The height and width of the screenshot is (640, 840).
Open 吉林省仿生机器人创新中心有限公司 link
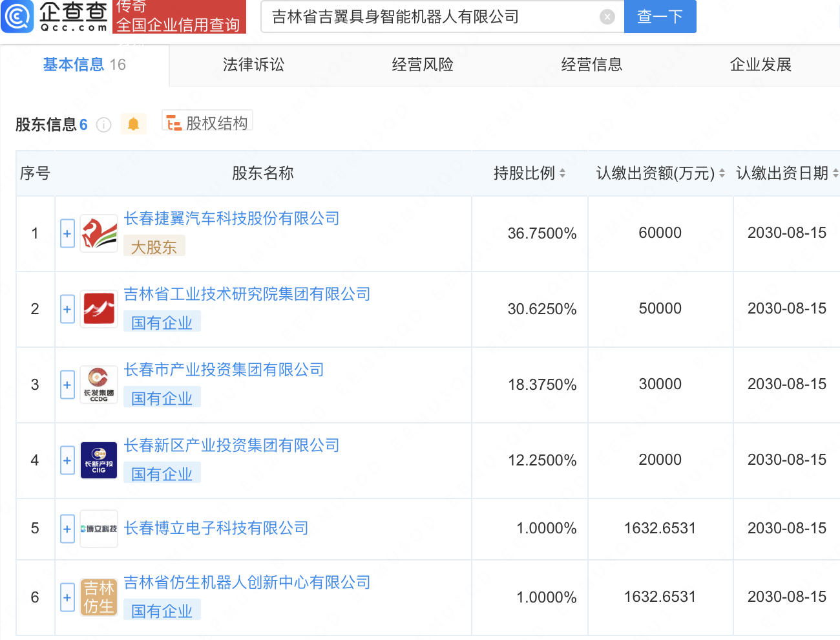pyautogui.click(x=247, y=582)
